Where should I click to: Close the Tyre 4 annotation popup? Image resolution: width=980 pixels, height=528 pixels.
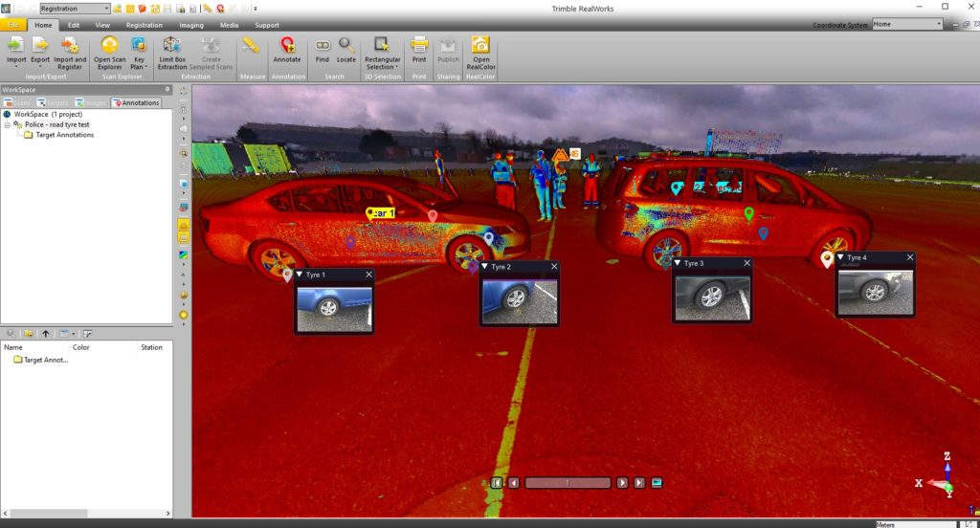[x=910, y=256]
